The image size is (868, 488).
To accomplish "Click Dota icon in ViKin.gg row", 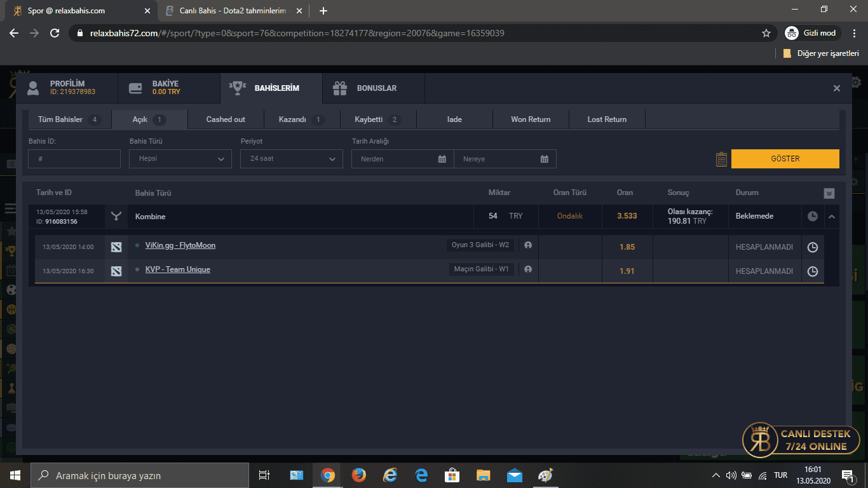I will (x=116, y=247).
